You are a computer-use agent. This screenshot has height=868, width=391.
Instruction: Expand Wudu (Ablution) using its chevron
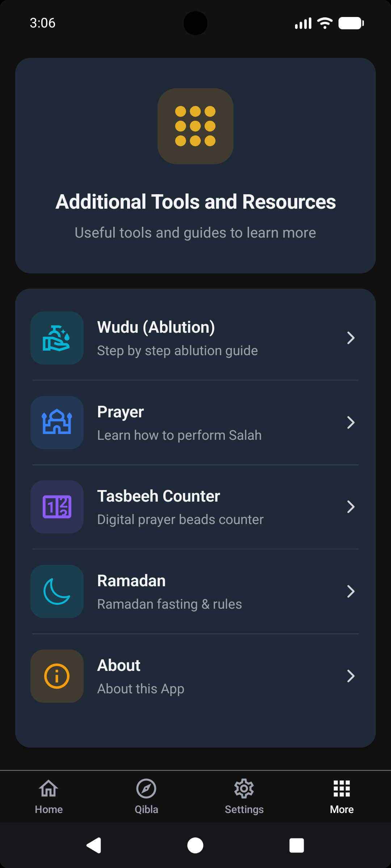pos(350,338)
